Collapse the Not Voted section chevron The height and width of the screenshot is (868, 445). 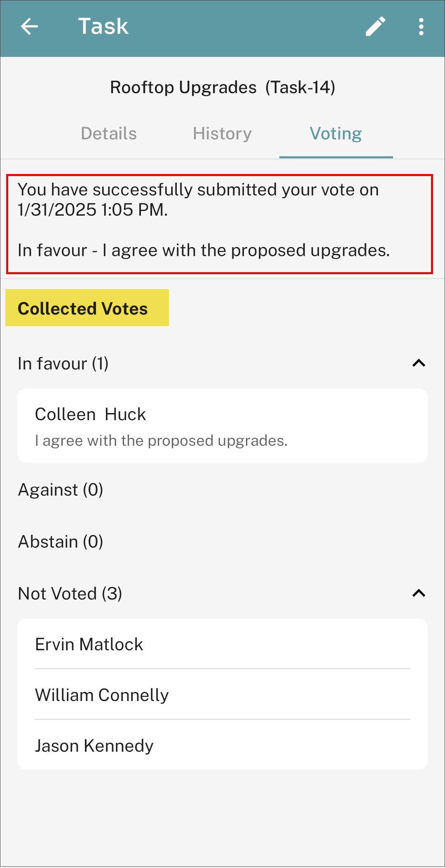[419, 593]
